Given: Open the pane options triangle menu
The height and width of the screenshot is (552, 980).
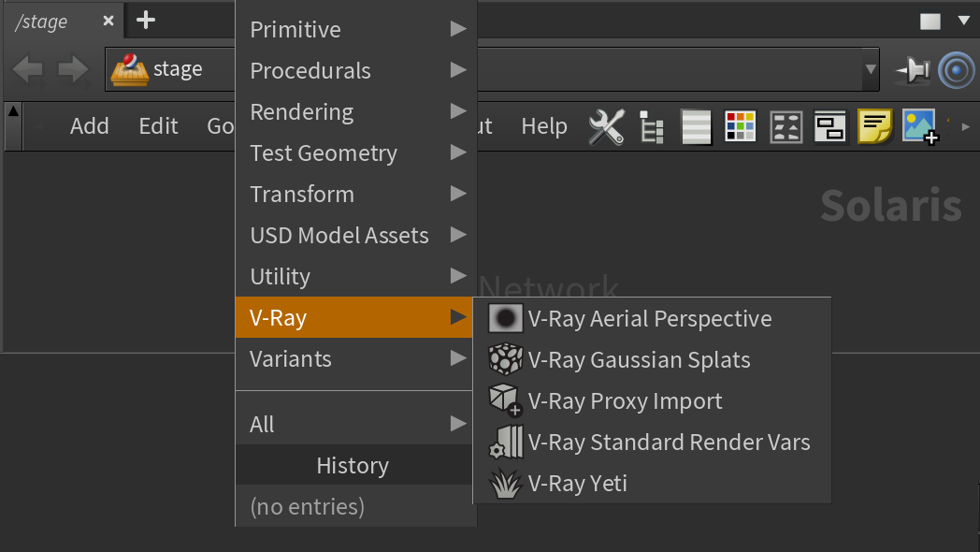Looking at the screenshot, I should point(963,21).
